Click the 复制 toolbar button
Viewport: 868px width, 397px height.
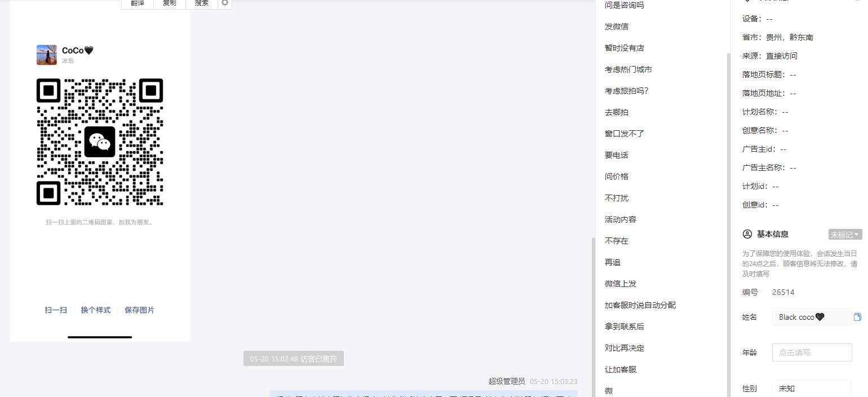[x=169, y=3]
